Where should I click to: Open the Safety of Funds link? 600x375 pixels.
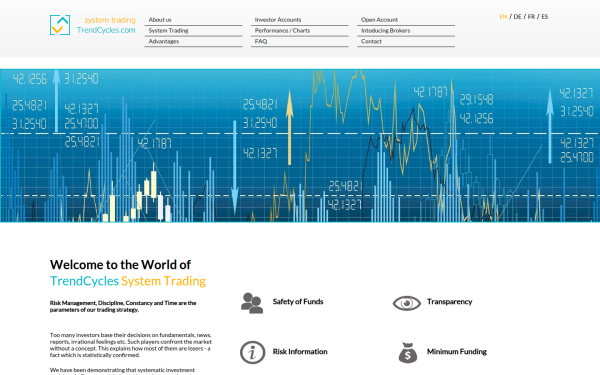pos(298,302)
